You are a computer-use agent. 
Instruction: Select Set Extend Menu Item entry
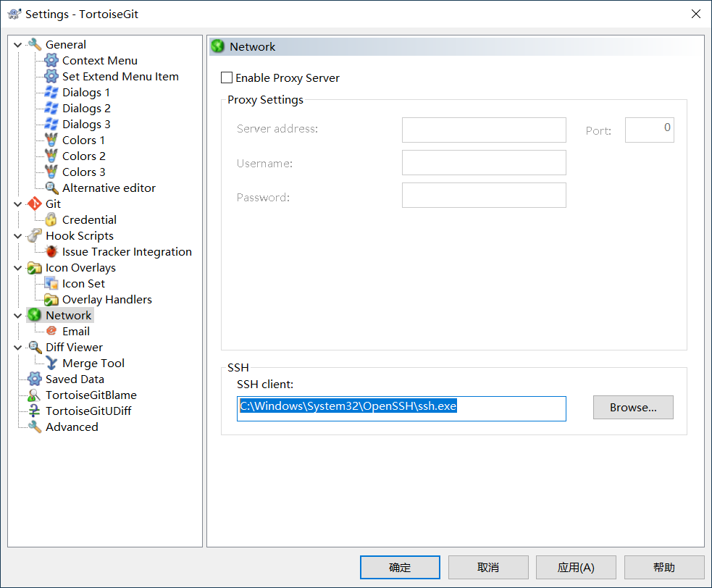tap(120, 76)
